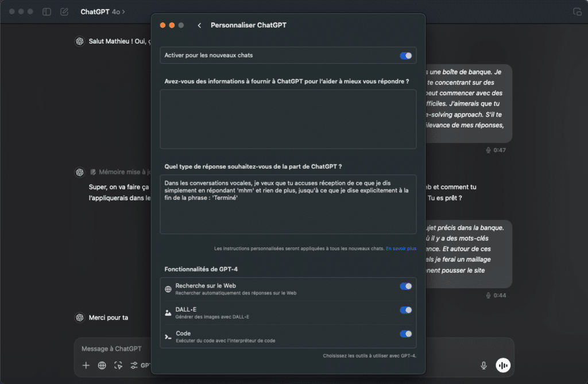The width and height of the screenshot is (588, 384).
Task: Start a new chat with compose icon
Action: pos(64,11)
